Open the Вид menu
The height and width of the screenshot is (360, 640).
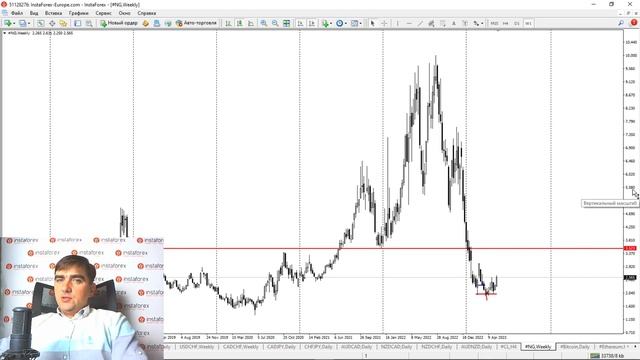[x=34, y=13]
